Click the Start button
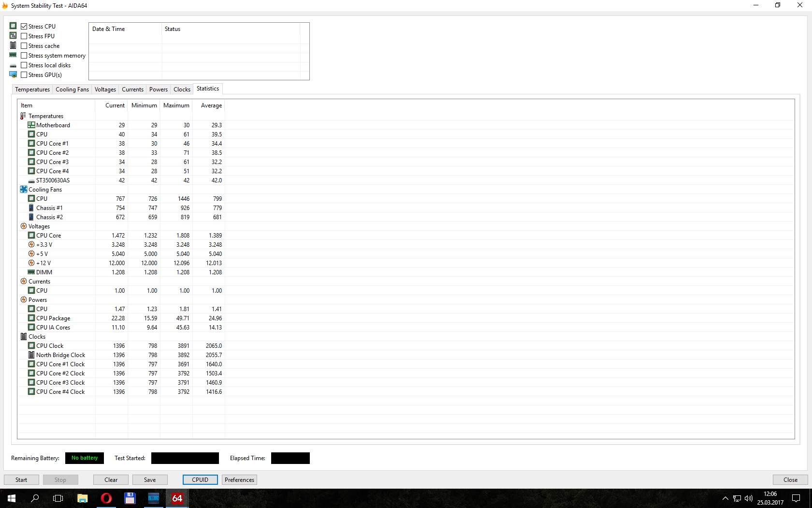This screenshot has width=812, height=508. [x=21, y=480]
